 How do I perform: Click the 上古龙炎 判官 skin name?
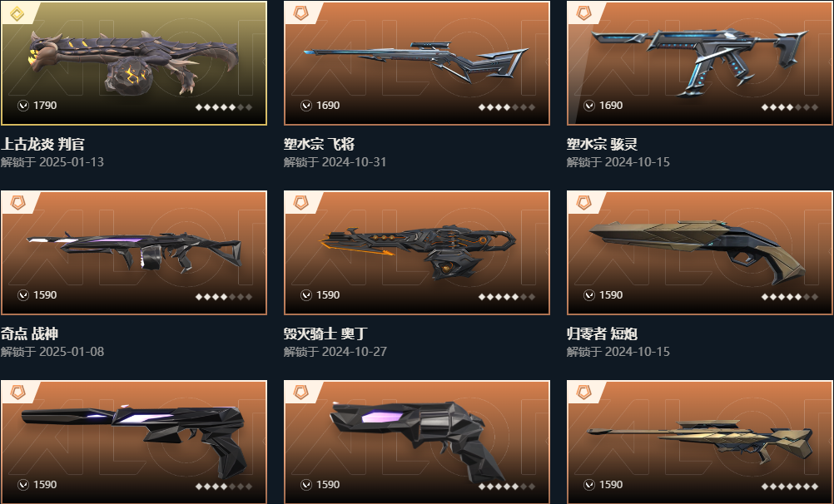42,144
